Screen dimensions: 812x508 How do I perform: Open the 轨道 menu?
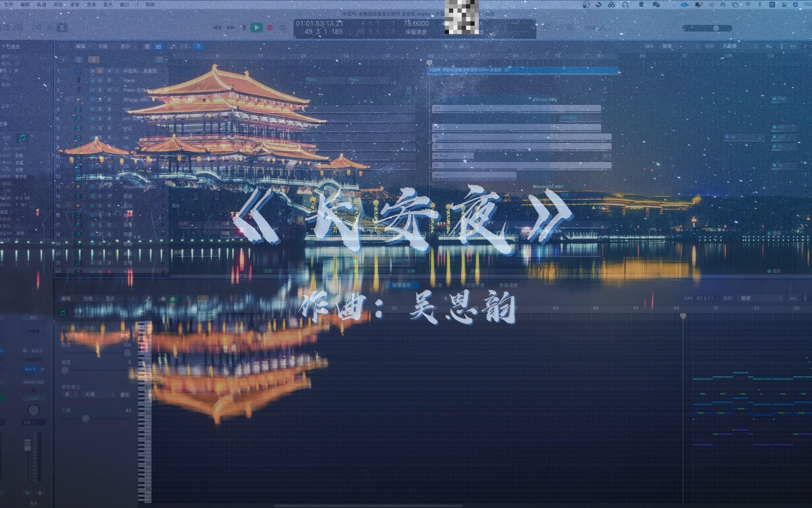coord(42,4)
